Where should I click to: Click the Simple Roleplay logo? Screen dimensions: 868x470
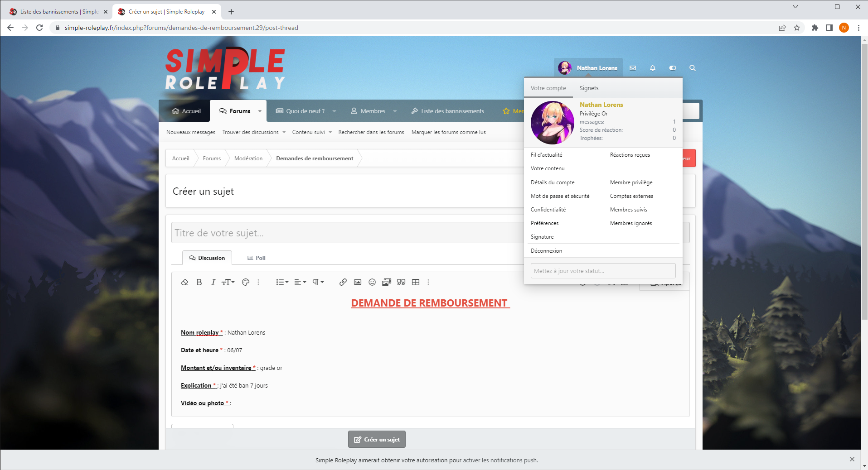coord(225,68)
